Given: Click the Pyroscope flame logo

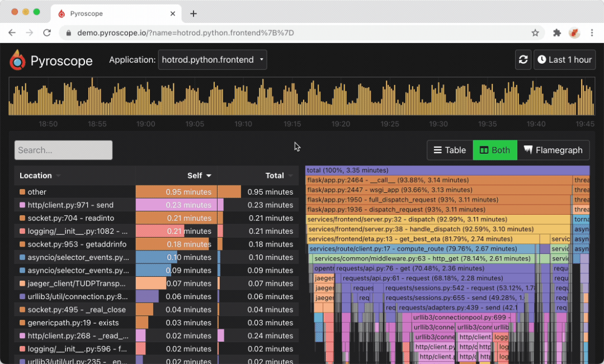Looking at the screenshot, I should (x=18, y=60).
